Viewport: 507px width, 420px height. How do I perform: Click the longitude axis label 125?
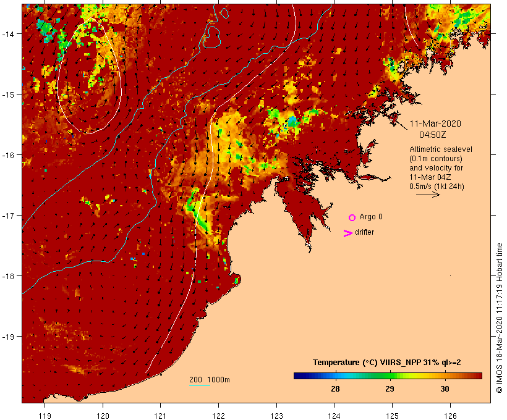(x=392, y=416)
